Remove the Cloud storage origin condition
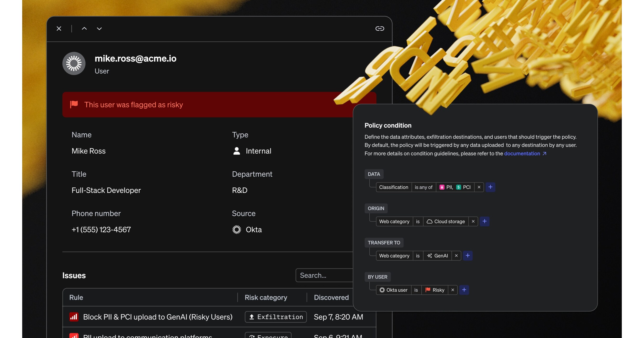Viewport: 644px width, 338px height. [x=473, y=222]
